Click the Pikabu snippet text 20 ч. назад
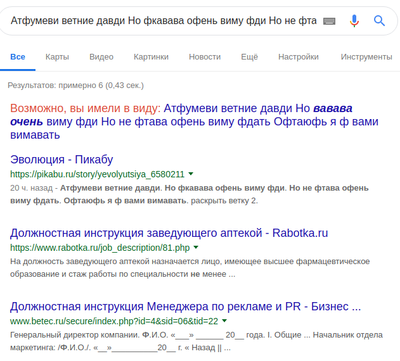 click(189, 194)
